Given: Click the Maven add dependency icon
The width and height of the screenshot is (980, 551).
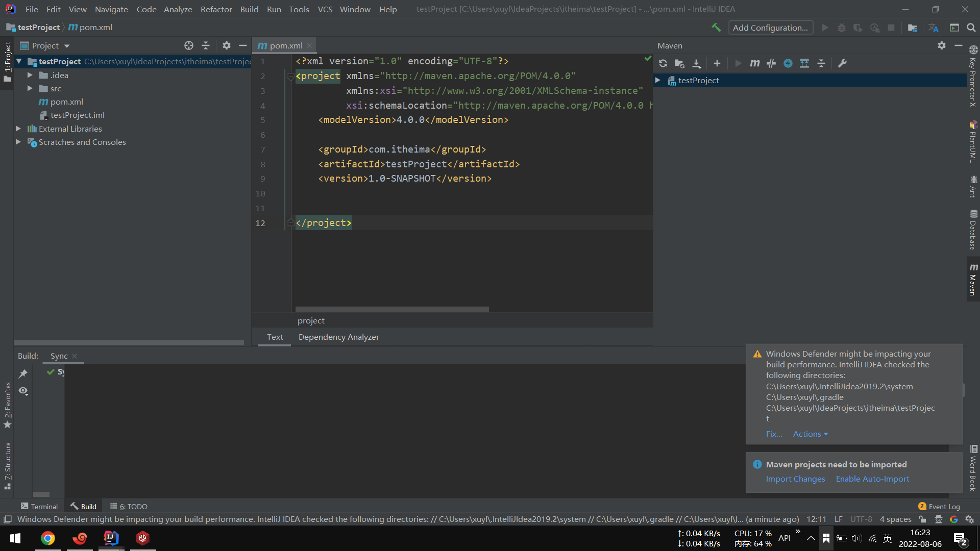Looking at the screenshot, I should [x=716, y=63].
